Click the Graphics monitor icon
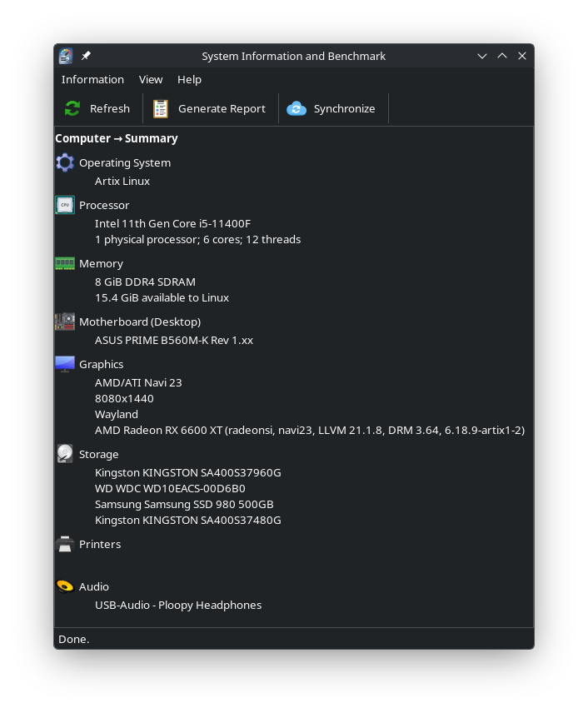Screen dimensions: 588x713 pyautogui.click(x=65, y=364)
